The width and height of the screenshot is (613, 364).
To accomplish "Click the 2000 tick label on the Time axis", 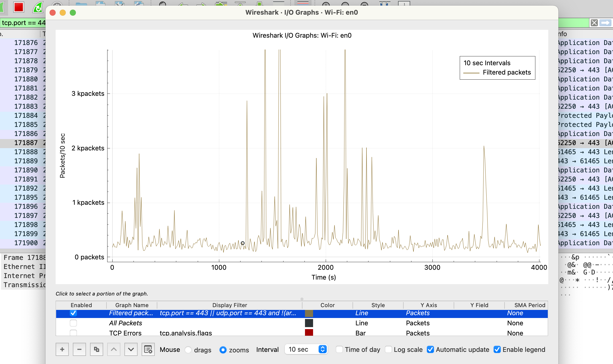I will point(326,267).
